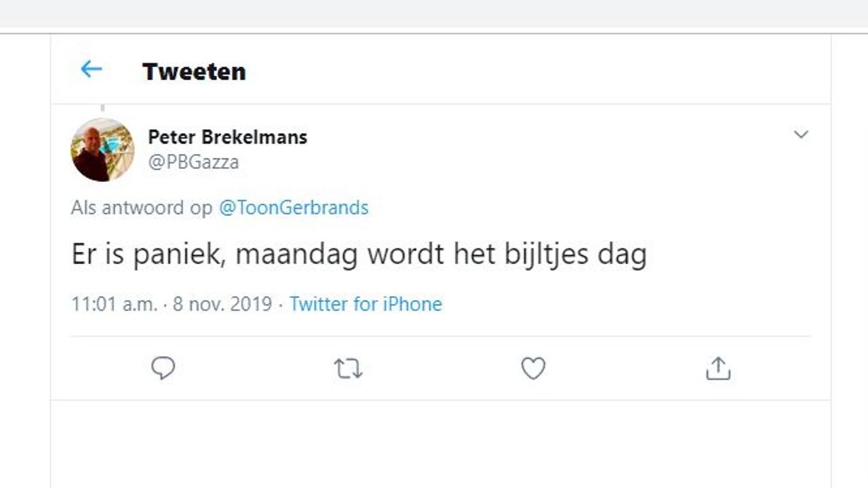Click the thread connector line above the avatar
Screen dimensions: 868x488
click(x=102, y=109)
